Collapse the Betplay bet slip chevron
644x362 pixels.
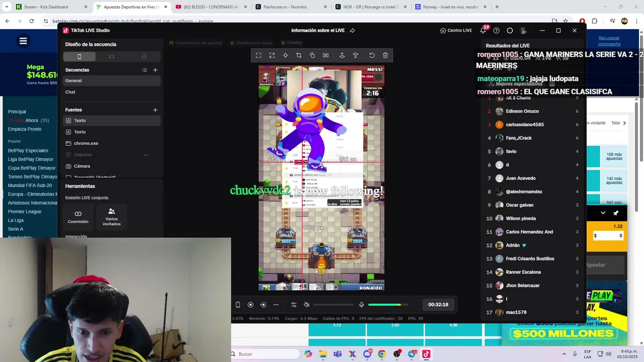click(603, 213)
